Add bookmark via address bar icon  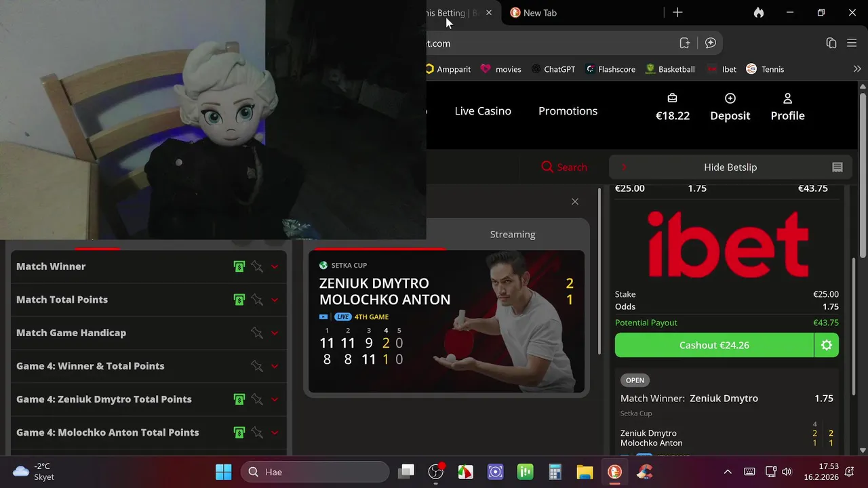pos(685,43)
